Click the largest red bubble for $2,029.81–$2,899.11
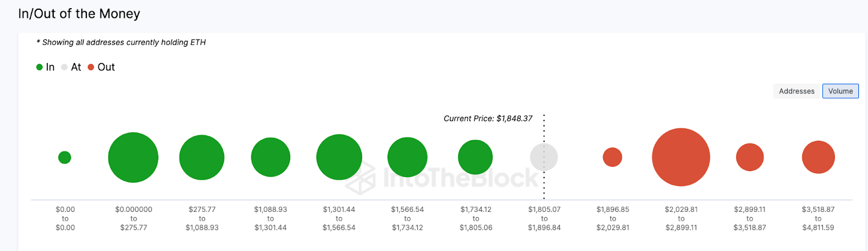The height and width of the screenshot is (251, 868). point(681,157)
